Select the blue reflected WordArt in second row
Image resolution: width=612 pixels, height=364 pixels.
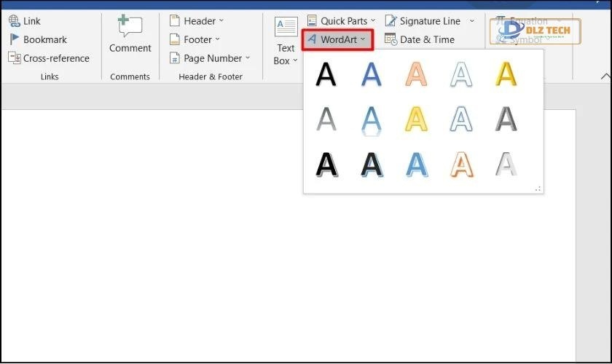372,119
